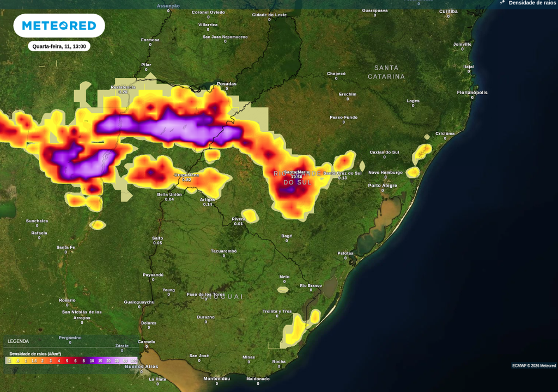This screenshot has width=558, height=392.
Task: Click the METEORED logo button
Action: pyautogui.click(x=59, y=25)
